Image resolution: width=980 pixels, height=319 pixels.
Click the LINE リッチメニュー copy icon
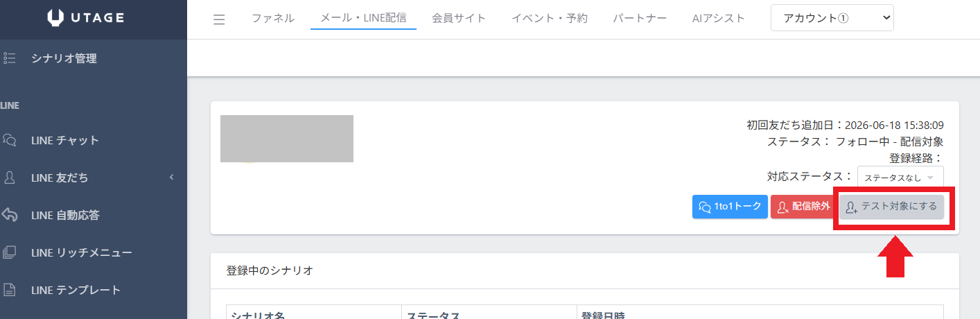(x=10, y=252)
